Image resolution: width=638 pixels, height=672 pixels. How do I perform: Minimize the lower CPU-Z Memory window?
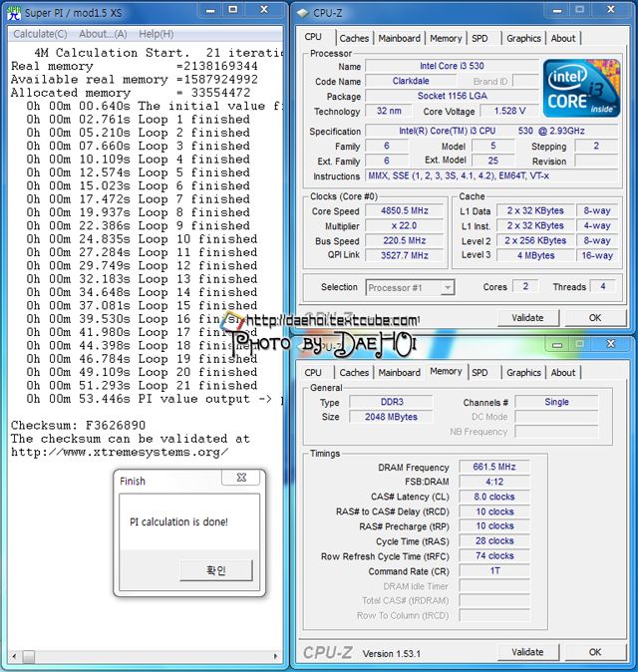click(x=557, y=345)
